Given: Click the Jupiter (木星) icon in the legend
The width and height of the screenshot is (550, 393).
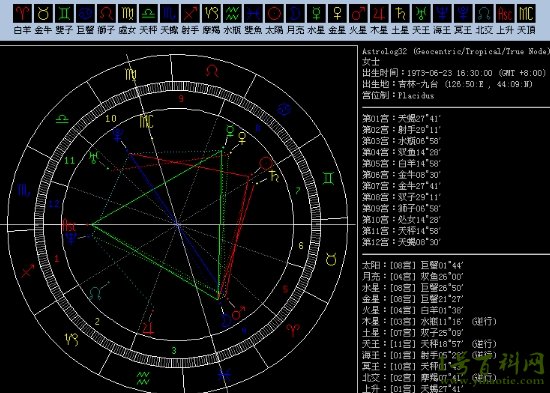Looking at the screenshot, I should pos(379,13).
